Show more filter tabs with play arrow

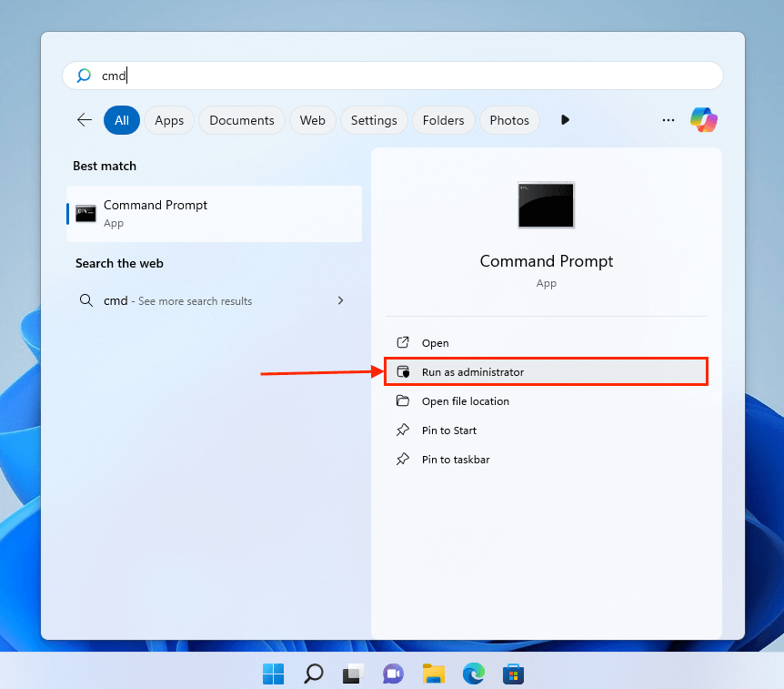click(565, 120)
